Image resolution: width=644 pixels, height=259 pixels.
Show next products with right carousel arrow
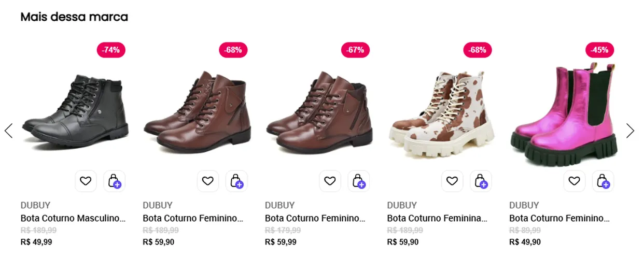tap(630, 131)
